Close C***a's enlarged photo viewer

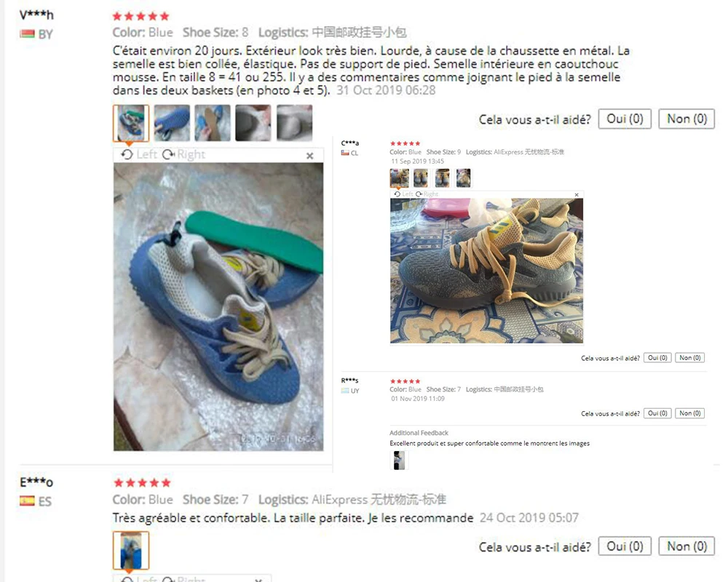[576, 195]
